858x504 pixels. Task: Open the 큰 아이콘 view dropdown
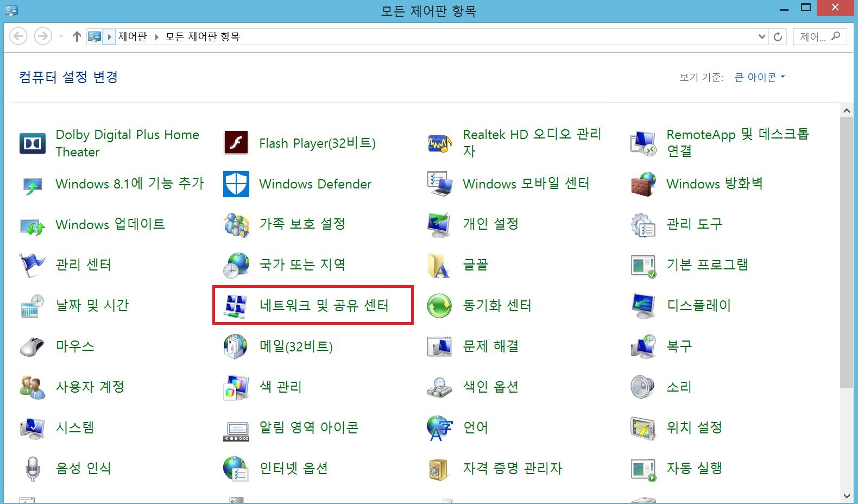tap(760, 77)
